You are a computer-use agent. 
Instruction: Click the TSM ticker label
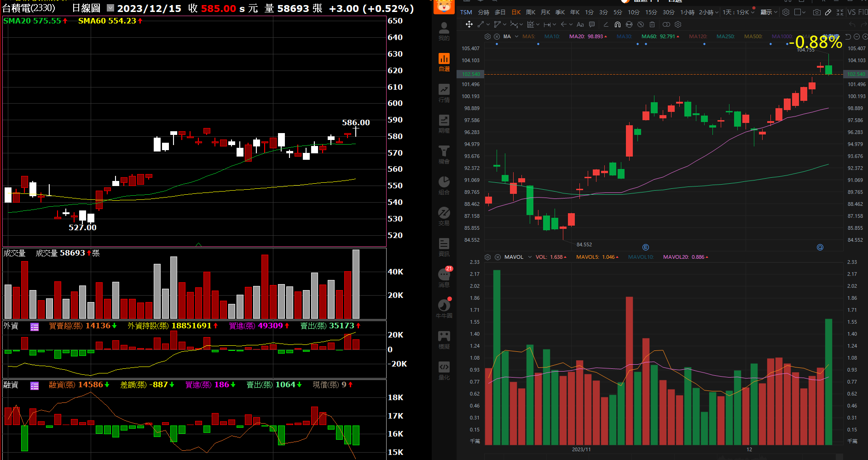click(x=466, y=12)
